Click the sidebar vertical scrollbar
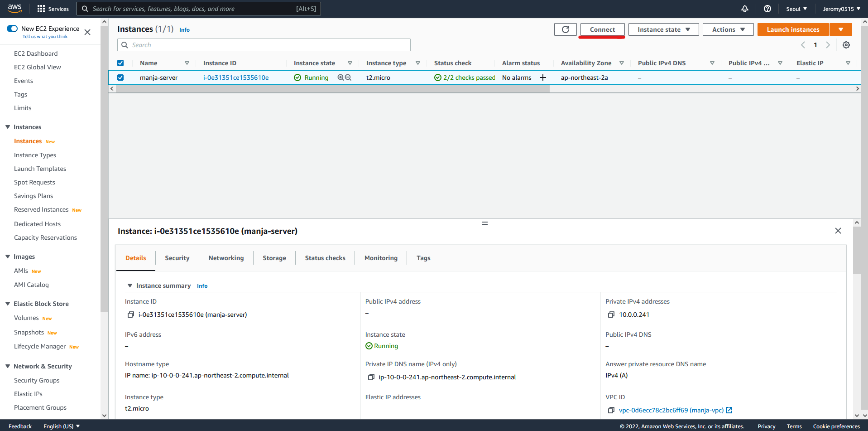868x431 pixels. click(x=104, y=168)
